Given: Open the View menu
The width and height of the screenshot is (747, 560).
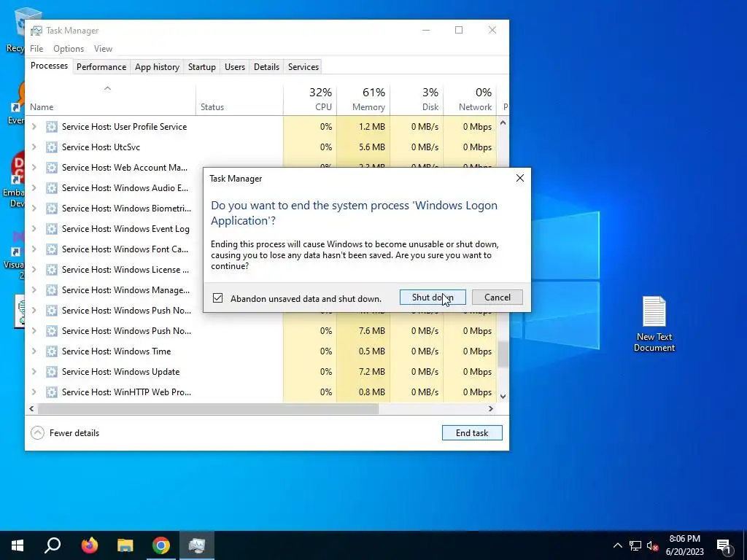Looking at the screenshot, I should 103,49.
